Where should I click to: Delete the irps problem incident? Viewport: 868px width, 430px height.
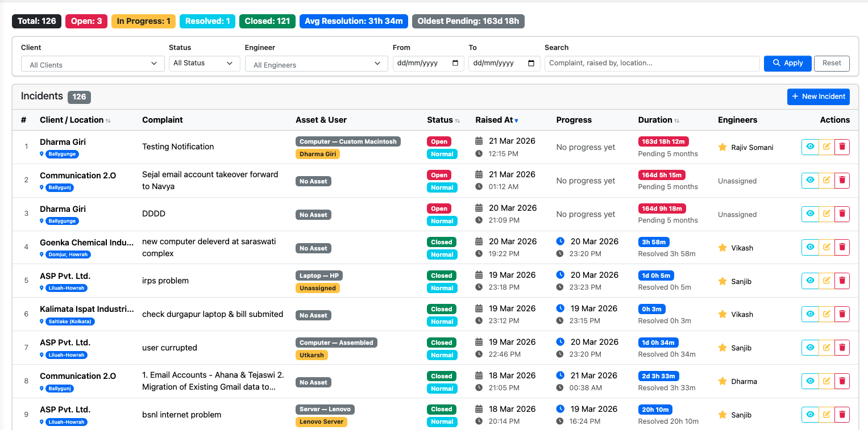tap(842, 281)
